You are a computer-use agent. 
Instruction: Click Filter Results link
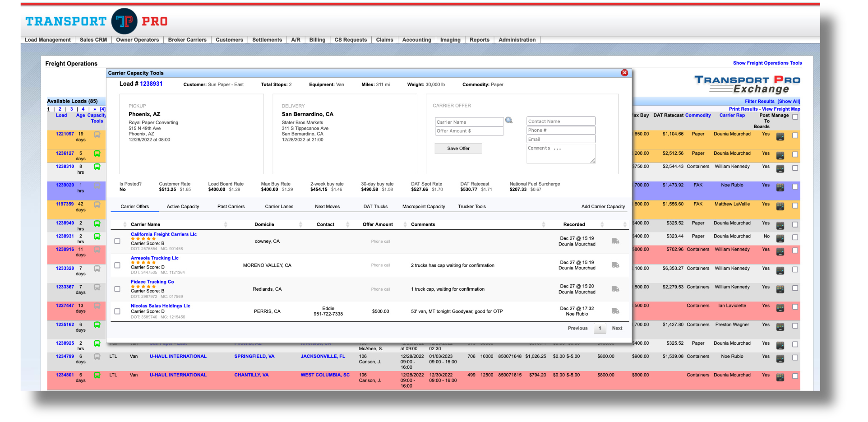coord(759,102)
